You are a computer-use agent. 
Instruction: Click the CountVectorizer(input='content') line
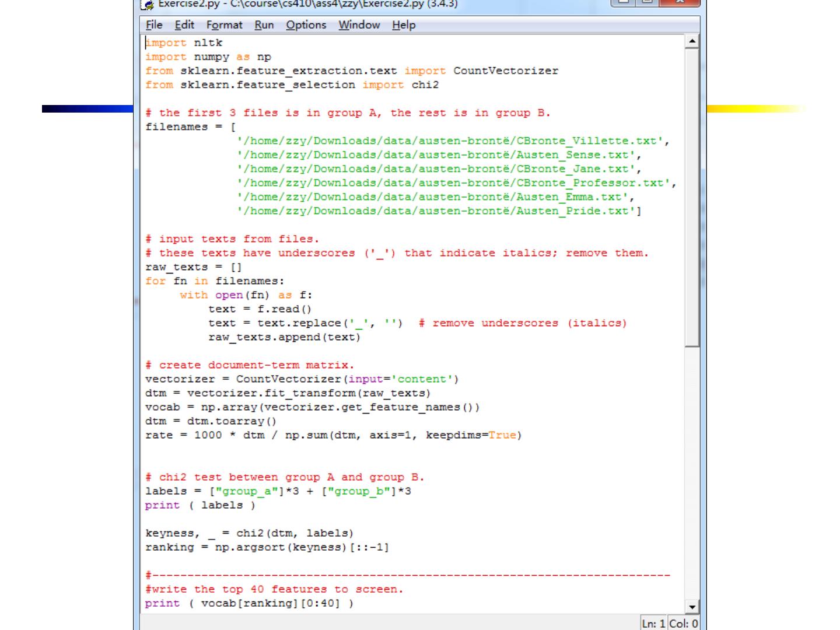(302, 379)
